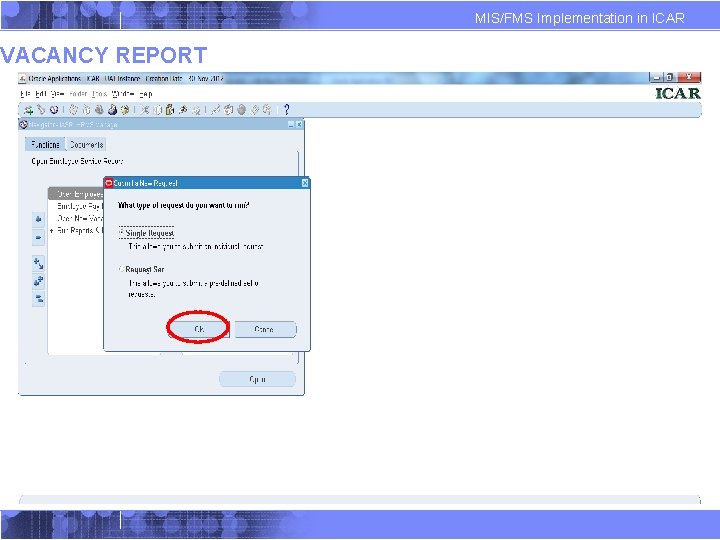Click the Show Navigator toolbar icon
This screenshot has width=720, height=540.
click(x=54, y=110)
